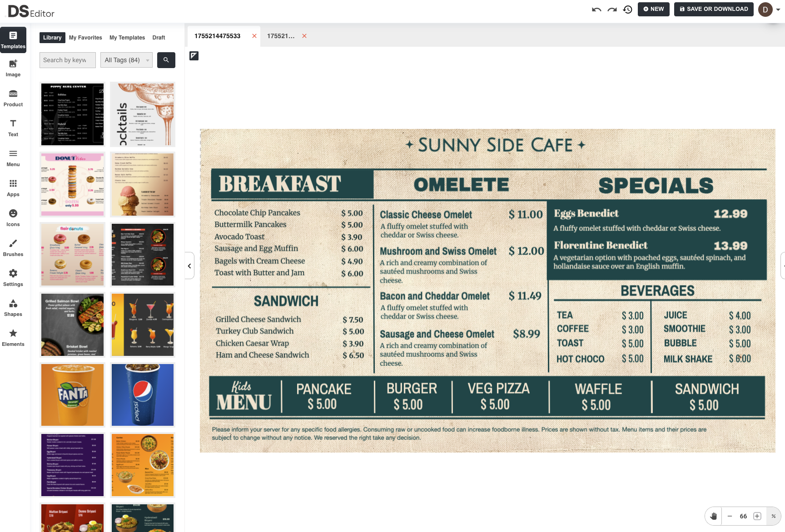Screen dimensions: 785x532
Task: Select the Classic Cheese Omelet text
Action: pyautogui.click(x=426, y=215)
